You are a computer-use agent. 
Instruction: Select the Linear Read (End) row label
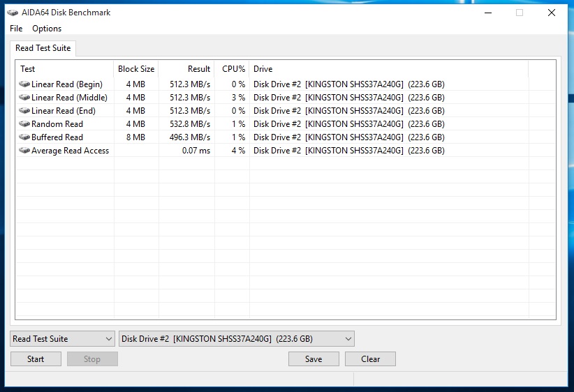tap(64, 110)
